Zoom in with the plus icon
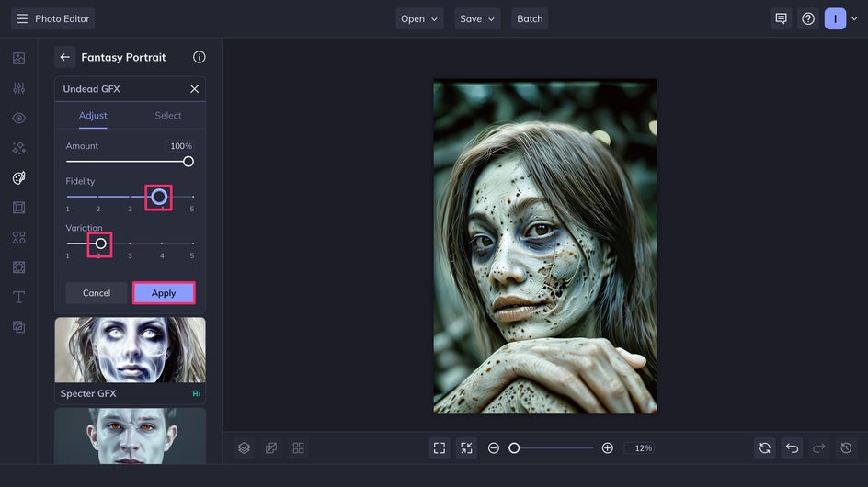Image resolution: width=868 pixels, height=487 pixels. click(x=607, y=447)
